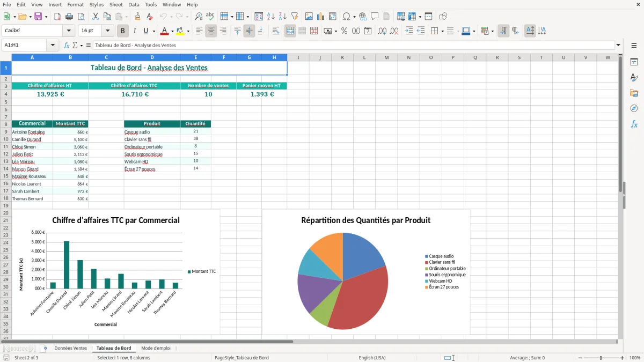The width and height of the screenshot is (644, 362).
Task: Open the Sort dialog icon
Action: click(x=259, y=17)
